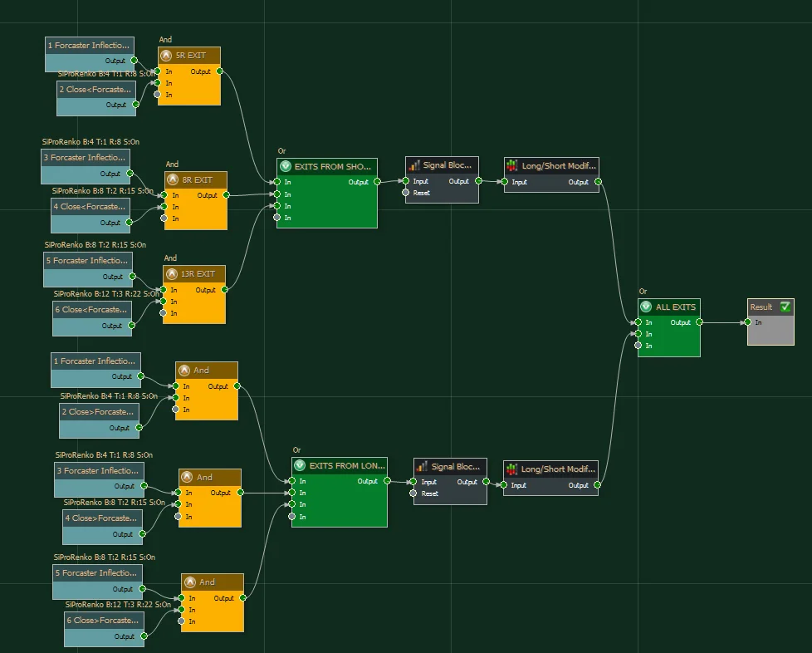Select the 13R EXIT node title
812x653 pixels.
tap(198, 273)
